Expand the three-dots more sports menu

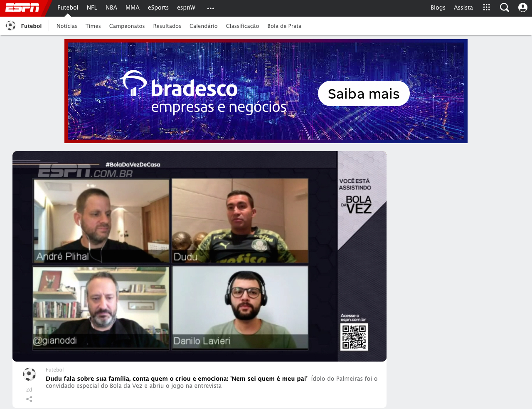tap(211, 8)
